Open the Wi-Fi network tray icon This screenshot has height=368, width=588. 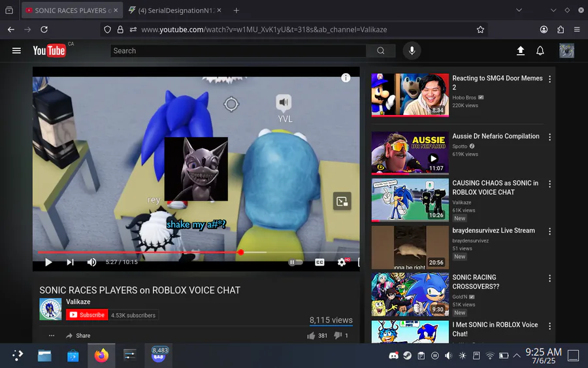pos(490,355)
